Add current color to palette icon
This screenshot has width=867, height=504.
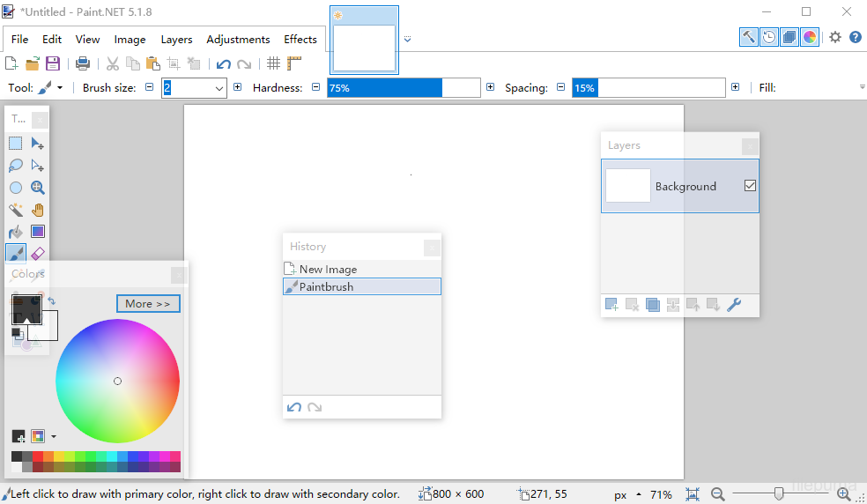click(x=19, y=436)
